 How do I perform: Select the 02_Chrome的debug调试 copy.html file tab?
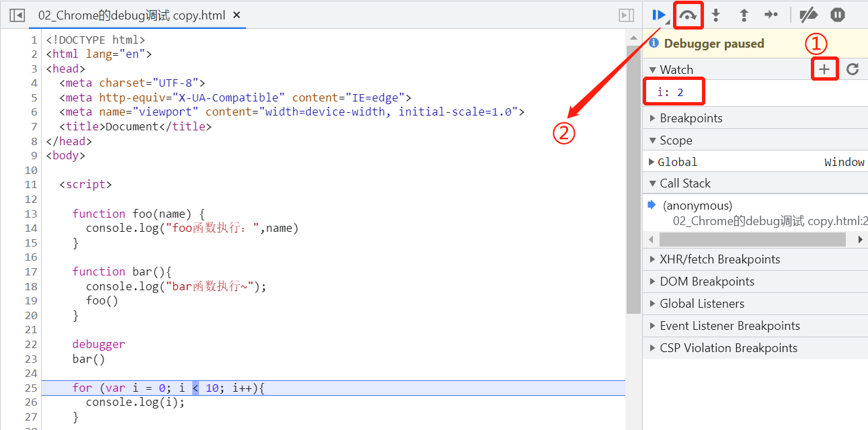pos(131,15)
